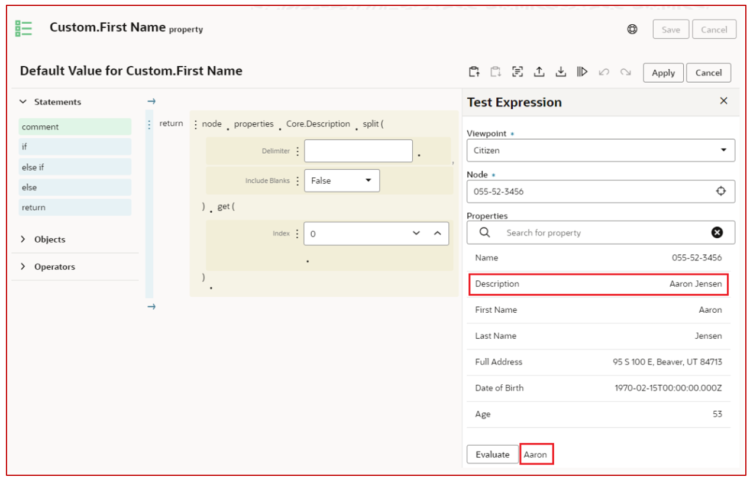Click the Apply button
This screenshot has width=750, height=480.
[663, 73]
